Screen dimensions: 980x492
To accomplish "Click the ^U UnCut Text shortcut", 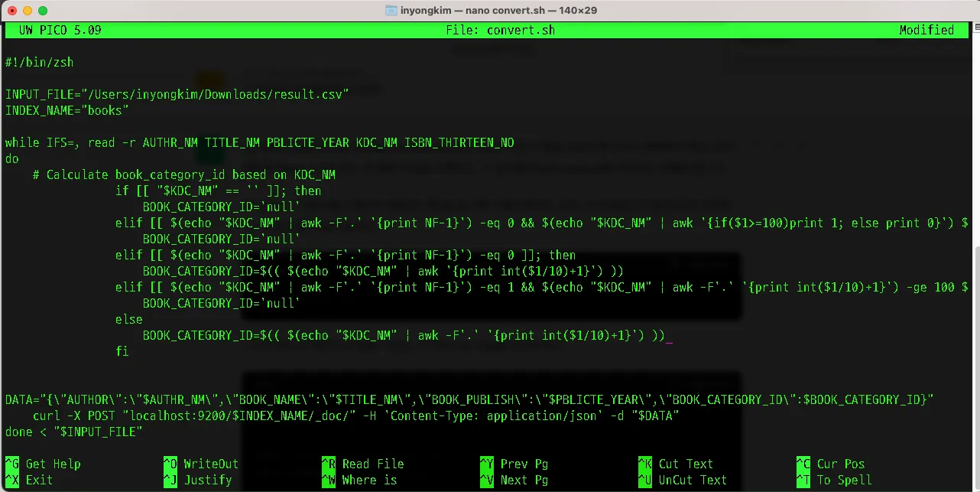I will point(683,480).
